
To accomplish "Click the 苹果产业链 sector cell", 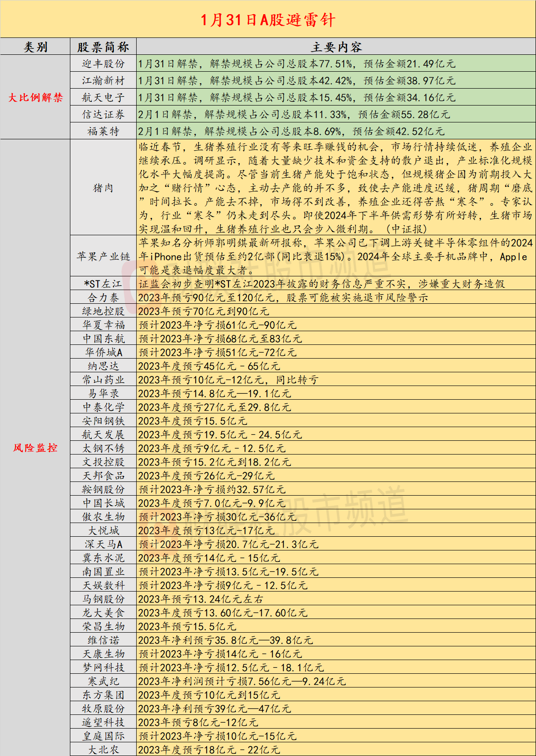I will [x=103, y=256].
